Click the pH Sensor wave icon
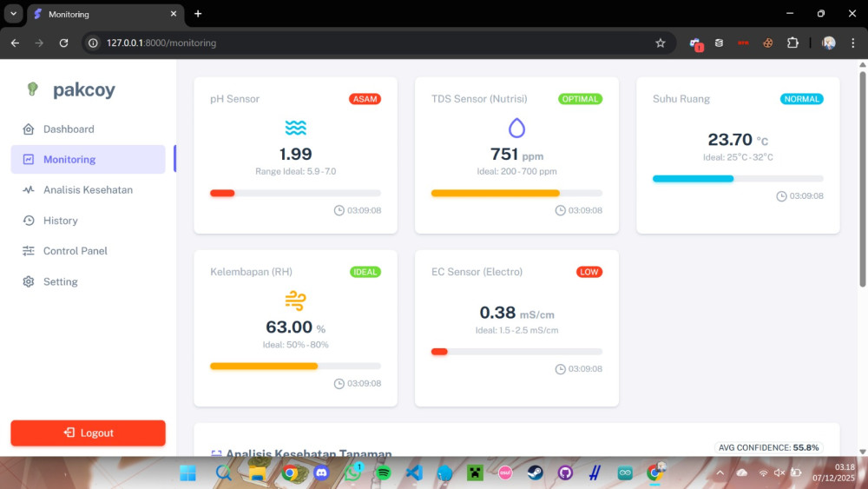Viewport: 868px width, 489px height. pyautogui.click(x=295, y=129)
